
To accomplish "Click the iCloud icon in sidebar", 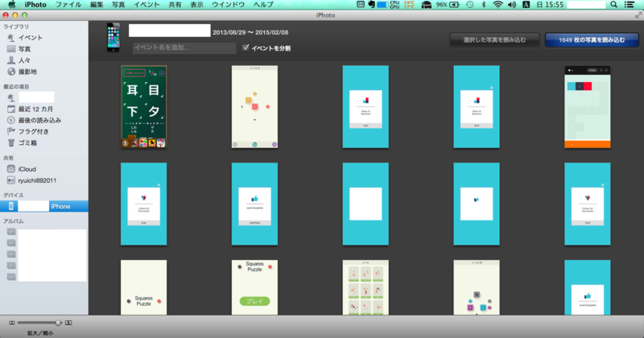I will point(11,169).
